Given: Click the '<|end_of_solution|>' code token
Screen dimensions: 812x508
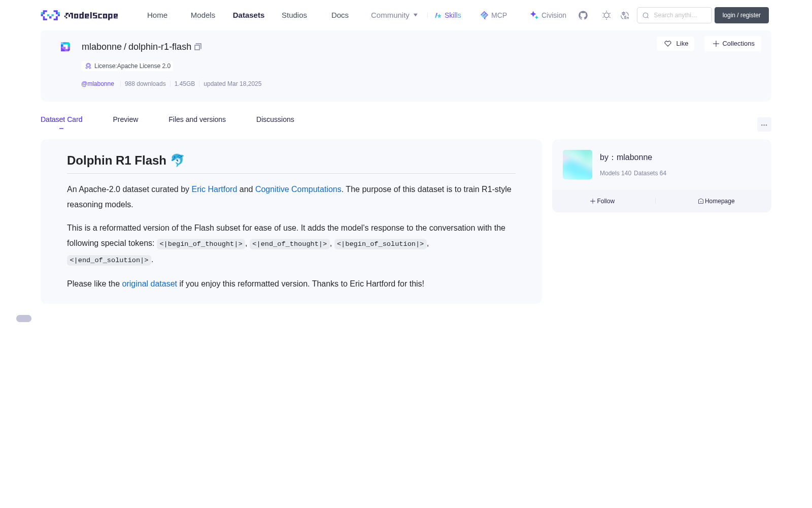Looking at the screenshot, I should click(x=109, y=260).
